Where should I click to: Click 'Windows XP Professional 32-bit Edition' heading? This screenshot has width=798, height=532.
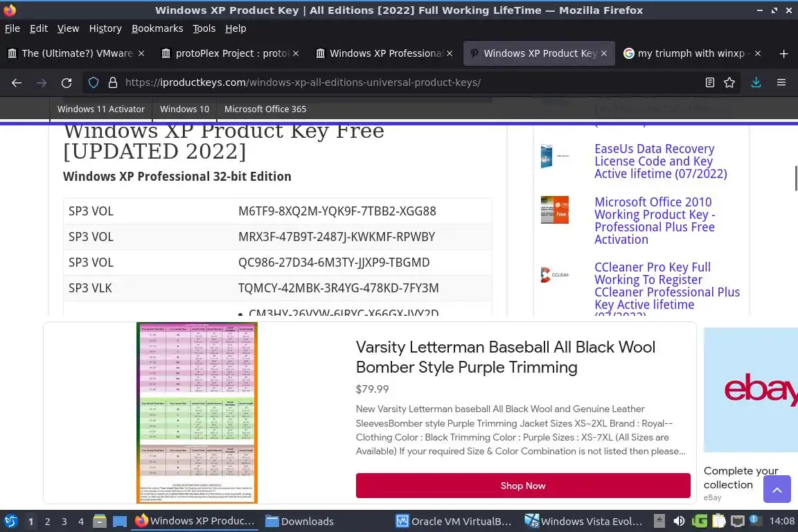coord(177,176)
